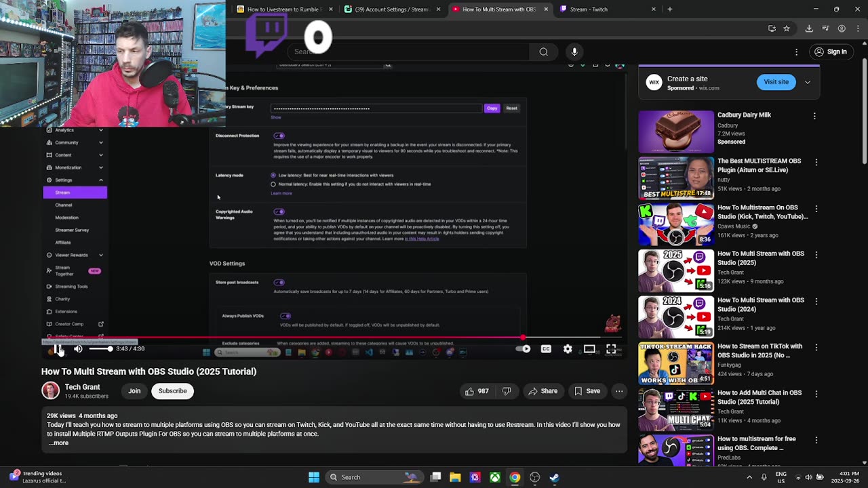Open more actions menu beside Save button
Image resolution: width=868 pixels, height=488 pixels.
619,391
